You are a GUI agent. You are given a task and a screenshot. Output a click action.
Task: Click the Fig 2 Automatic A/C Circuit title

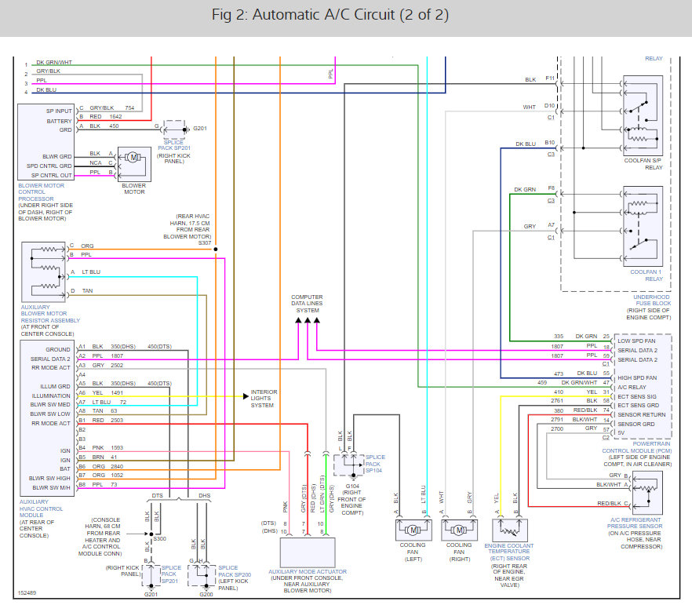[330, 15]
